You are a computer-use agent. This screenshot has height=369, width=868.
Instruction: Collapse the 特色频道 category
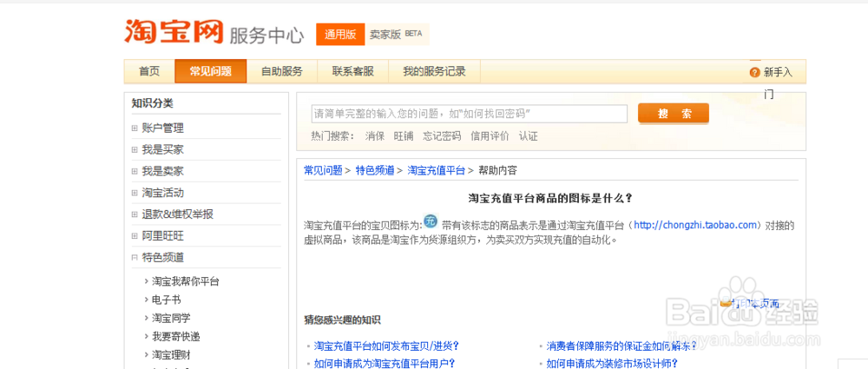(135, 258)
